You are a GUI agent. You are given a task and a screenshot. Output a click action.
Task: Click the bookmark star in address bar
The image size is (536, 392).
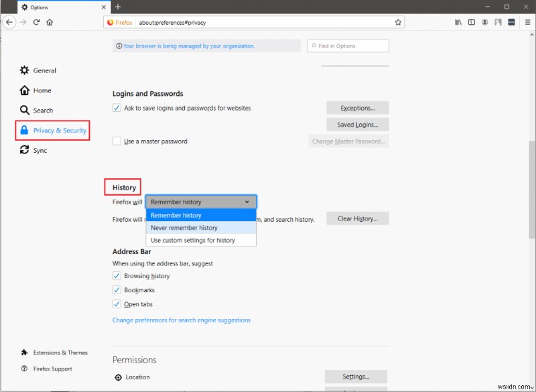tap(398, 22)
